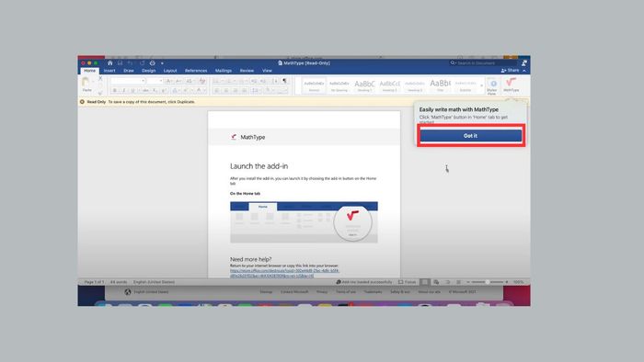Open the Styles Pane
The image size is (644, 362).
click(x=491, y=87)
